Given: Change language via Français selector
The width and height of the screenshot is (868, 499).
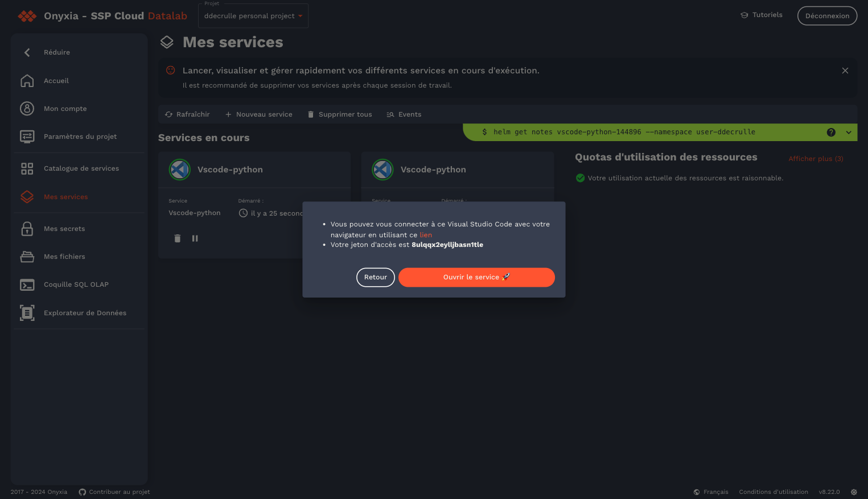Looking at the screenshot, I should click(x=711, y=492).
